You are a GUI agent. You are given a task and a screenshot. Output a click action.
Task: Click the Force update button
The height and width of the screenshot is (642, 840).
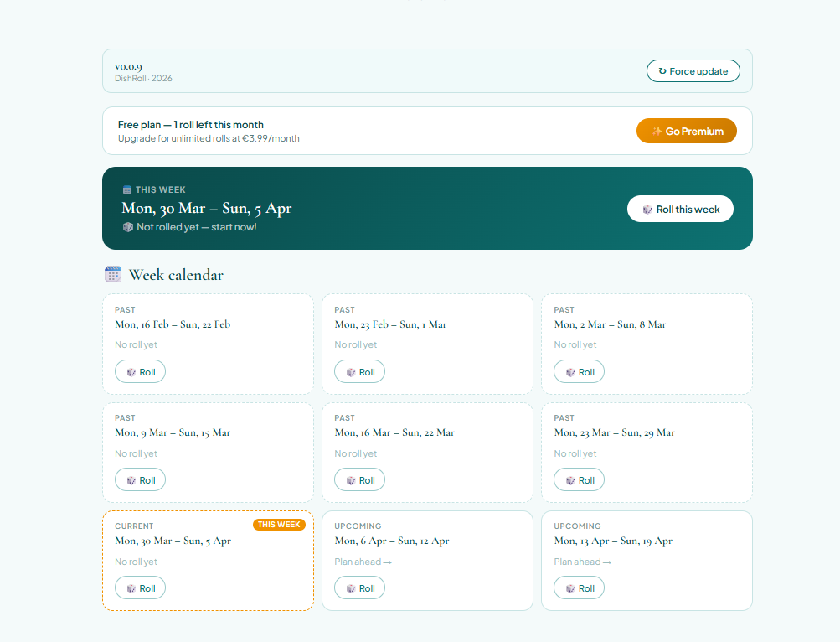[693, 70]
